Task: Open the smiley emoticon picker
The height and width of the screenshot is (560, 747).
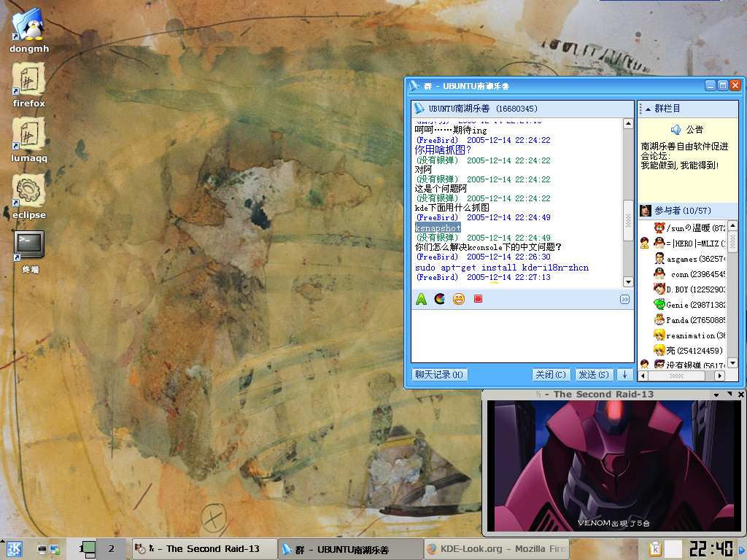Action: pos(459,299)
